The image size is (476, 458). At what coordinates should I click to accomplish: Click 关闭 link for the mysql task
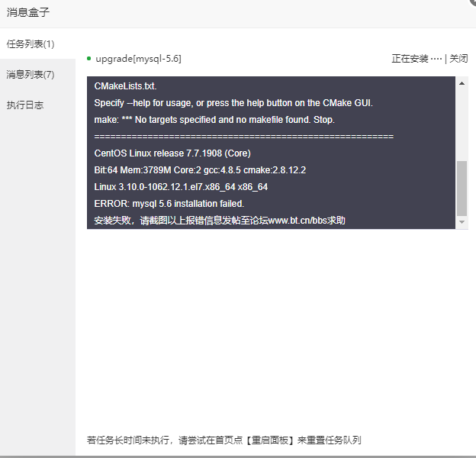[458, 58]
